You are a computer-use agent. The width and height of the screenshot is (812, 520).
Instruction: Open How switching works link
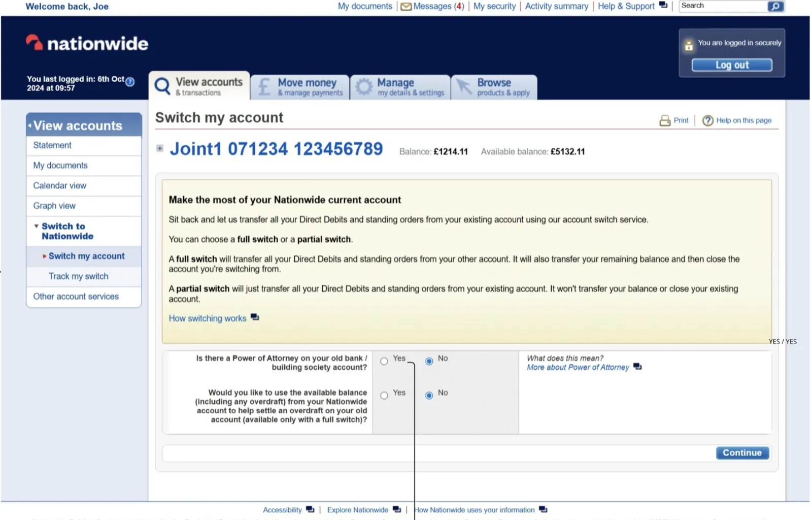208,318
